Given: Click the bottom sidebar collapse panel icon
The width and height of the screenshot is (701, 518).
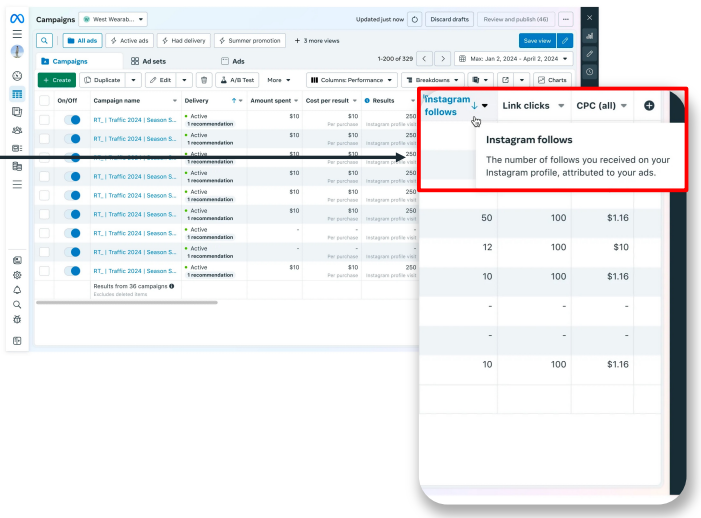Looking at the screenshot, I should coord(17,341).
